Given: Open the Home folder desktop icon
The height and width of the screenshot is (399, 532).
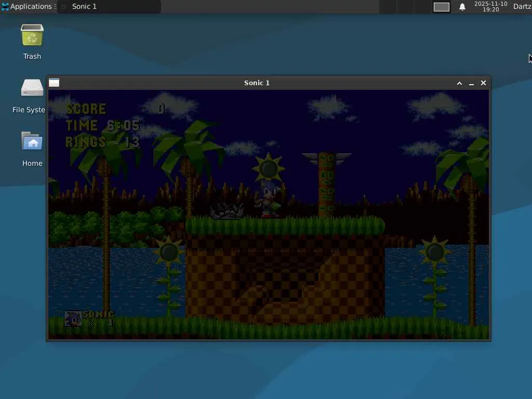Looking at the screenshot, I should pos(32,149).
